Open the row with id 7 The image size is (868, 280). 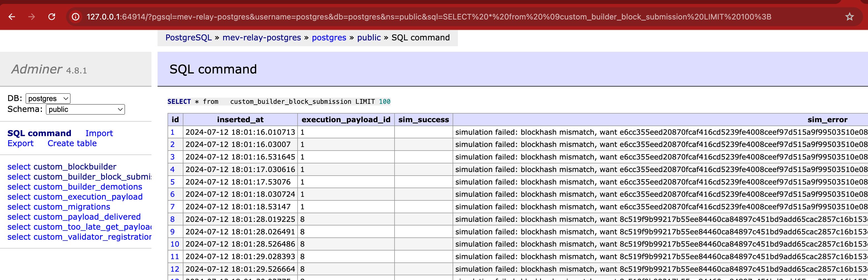pos(173,207)
